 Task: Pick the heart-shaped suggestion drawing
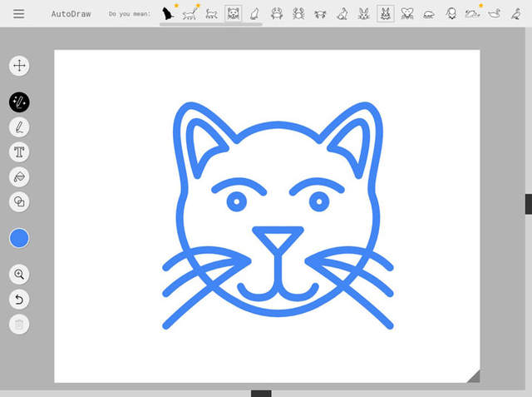point(407,13)
